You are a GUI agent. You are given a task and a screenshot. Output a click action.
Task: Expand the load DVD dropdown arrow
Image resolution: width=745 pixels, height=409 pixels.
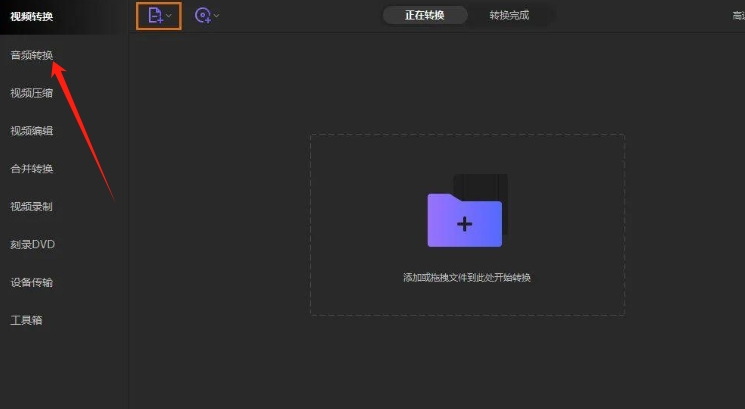click(216, 16)
